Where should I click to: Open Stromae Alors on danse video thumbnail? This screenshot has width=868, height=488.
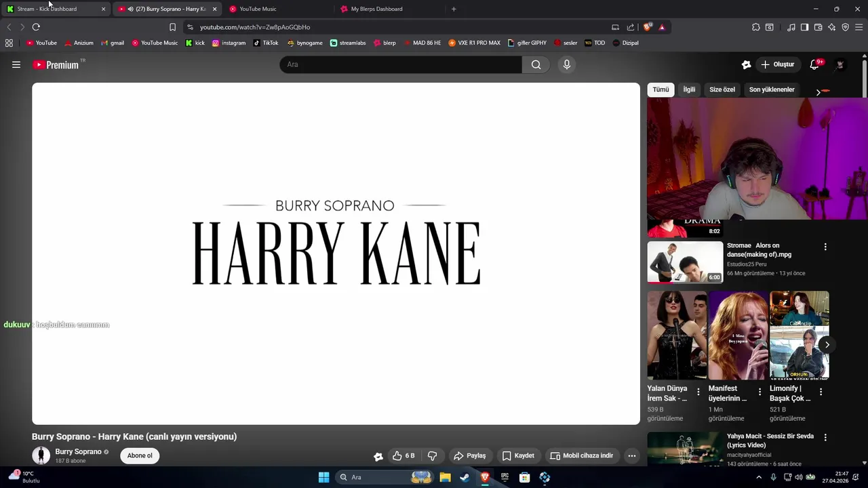[685, 262]
